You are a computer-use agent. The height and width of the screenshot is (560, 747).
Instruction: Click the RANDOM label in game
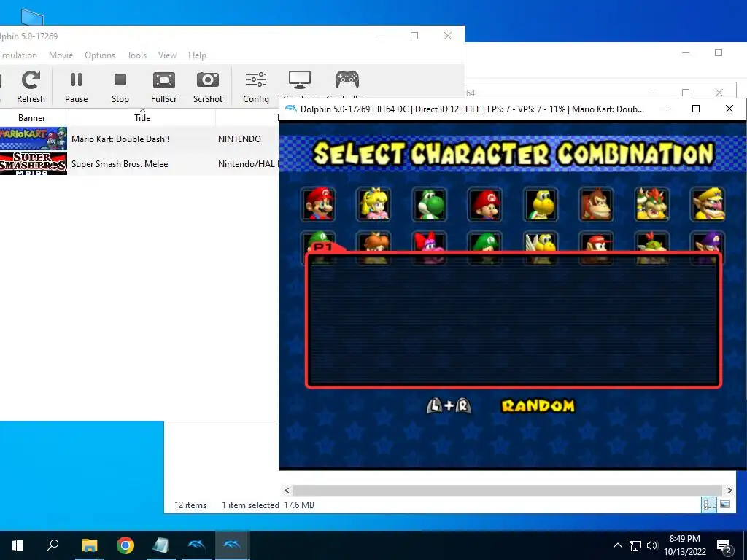pyautogui.click(x=538, y=405)
